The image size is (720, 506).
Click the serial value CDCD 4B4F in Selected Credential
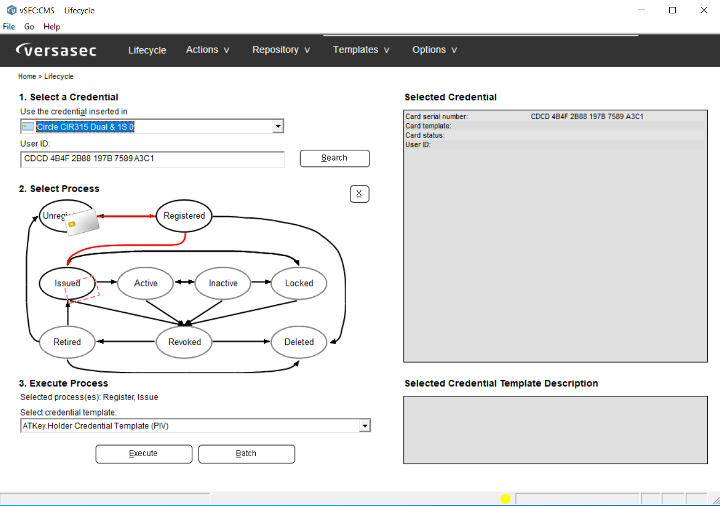(587, 117)
